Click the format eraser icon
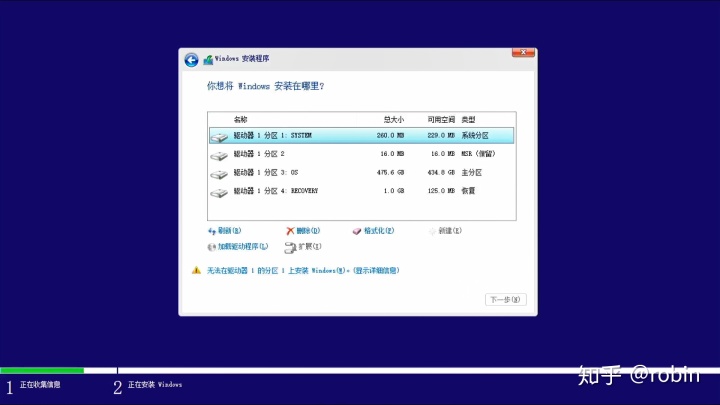This screenshot has height=405, width=720. 357,231
